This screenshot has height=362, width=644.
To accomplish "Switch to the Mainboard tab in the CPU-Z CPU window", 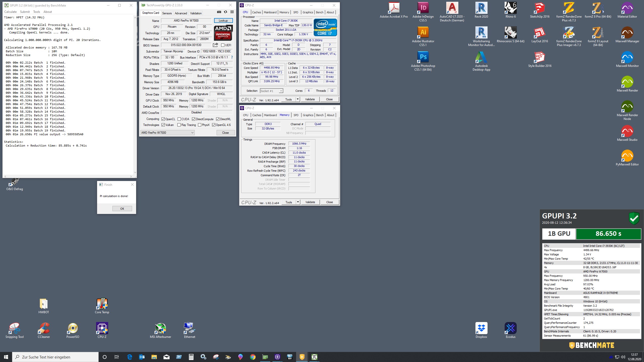I will tap(270, 12).
